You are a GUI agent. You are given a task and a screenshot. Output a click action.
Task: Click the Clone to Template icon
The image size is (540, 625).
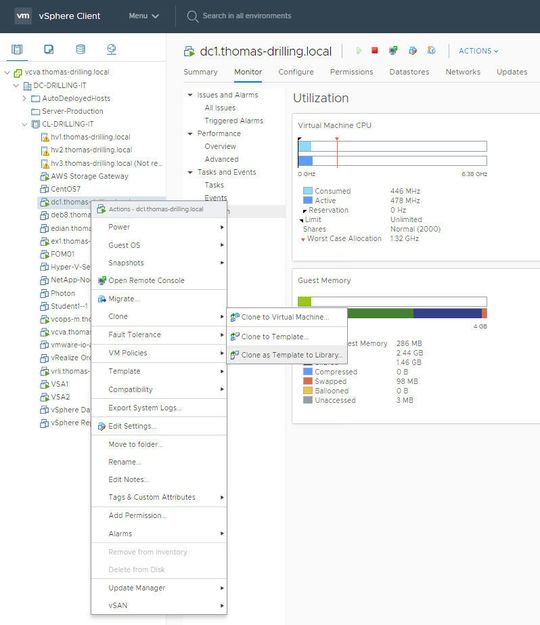coord(235,336)
